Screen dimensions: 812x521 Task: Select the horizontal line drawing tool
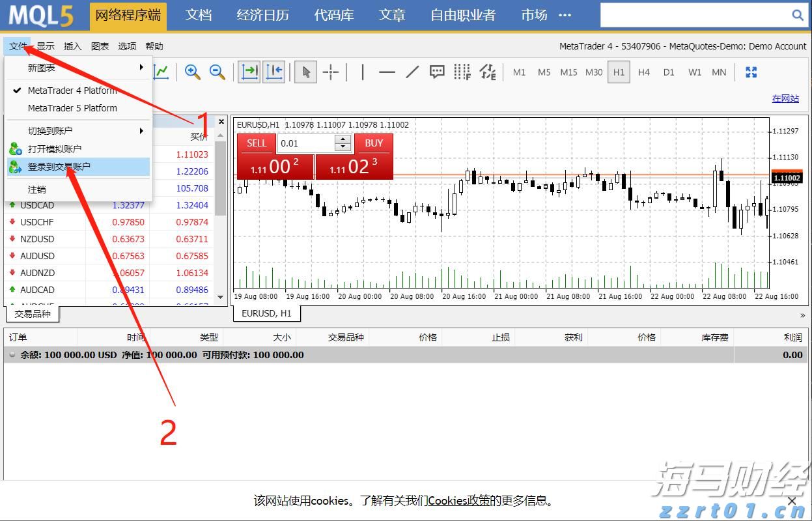coord(387,72)
